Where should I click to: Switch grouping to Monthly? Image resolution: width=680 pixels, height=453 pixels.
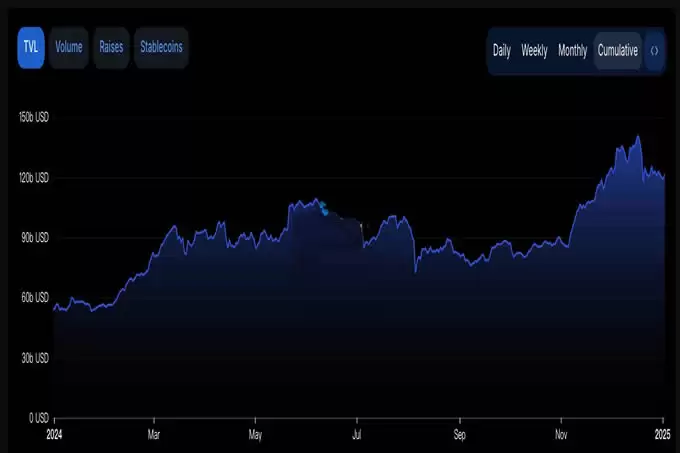click(x=572, y=50)
